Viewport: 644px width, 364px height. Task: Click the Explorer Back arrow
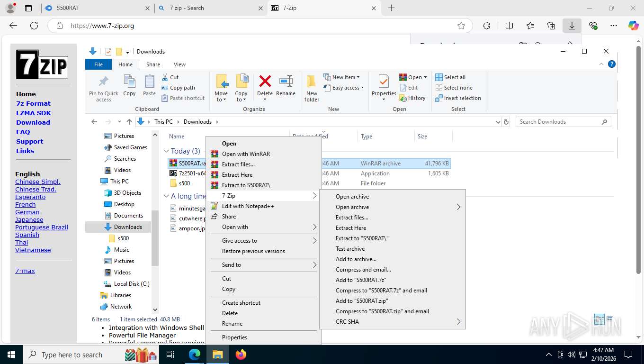(94, 122)
